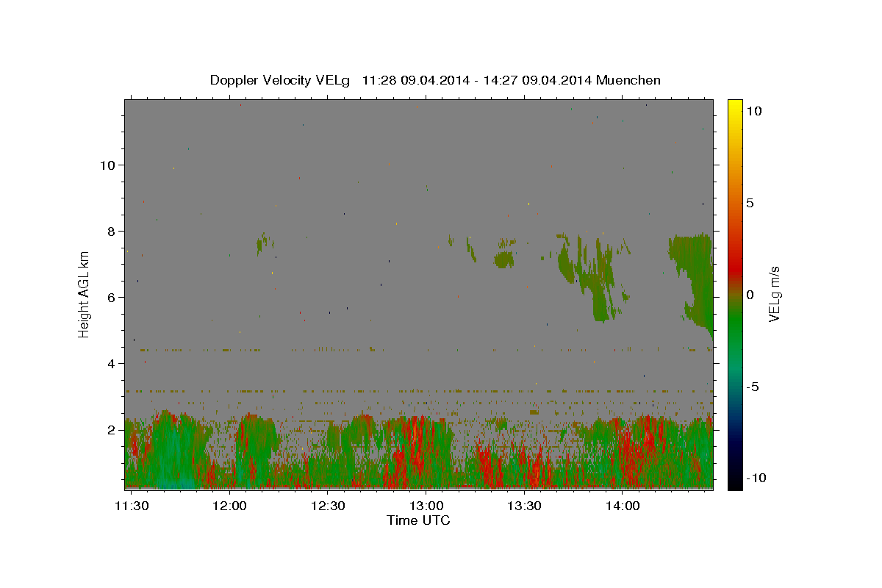Image resolution: width=882 pixels, height=588 pixels.
Task: Click the 13:30 time tick label
Action: click(524, 506)
